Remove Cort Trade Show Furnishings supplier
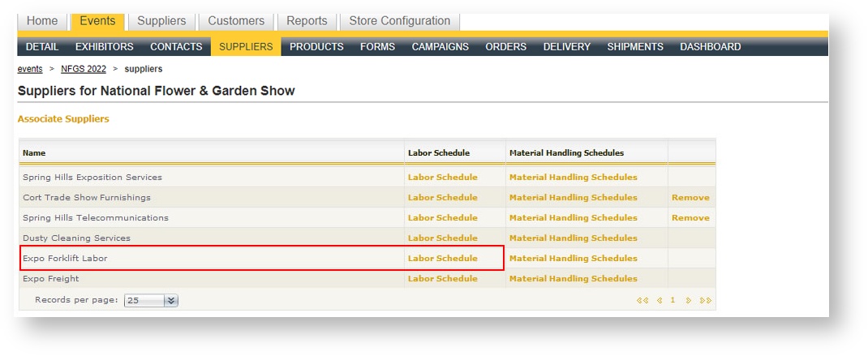868x356 pixels. point(690,198)
